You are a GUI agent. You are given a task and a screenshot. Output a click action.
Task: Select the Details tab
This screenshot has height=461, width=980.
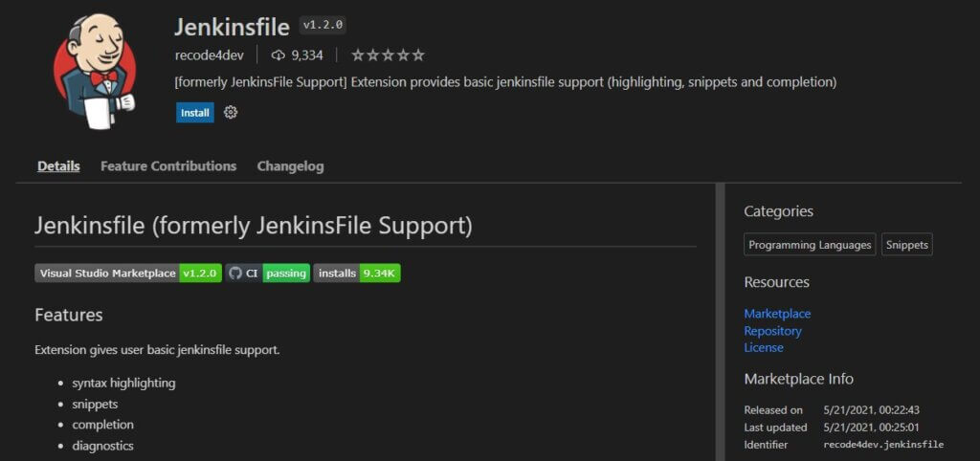click(x=58, y=166)
